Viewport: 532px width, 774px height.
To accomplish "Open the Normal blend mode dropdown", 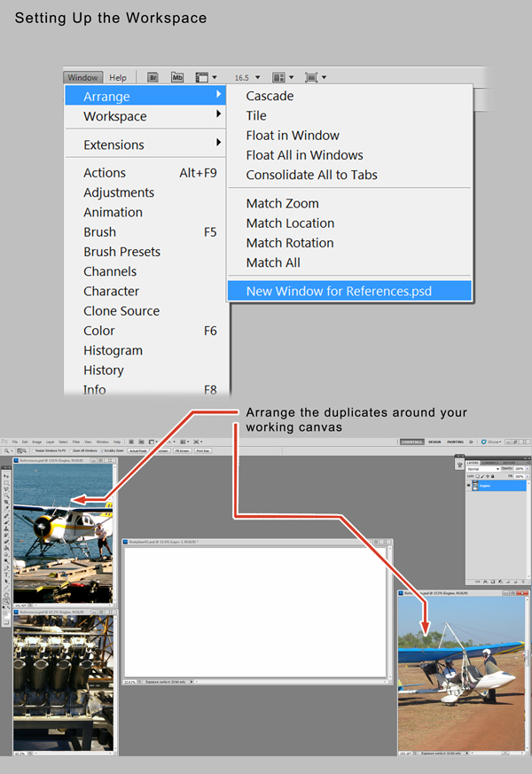I will pyautogui.click(x=483, y=469).
